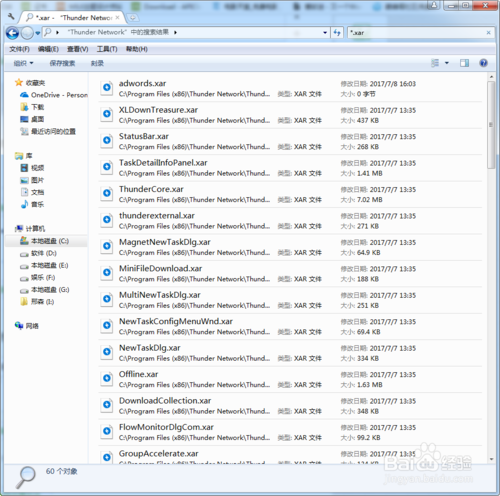Click the refresh icon beside address bar
Screen dimensions: 500x496
(337, 33)
